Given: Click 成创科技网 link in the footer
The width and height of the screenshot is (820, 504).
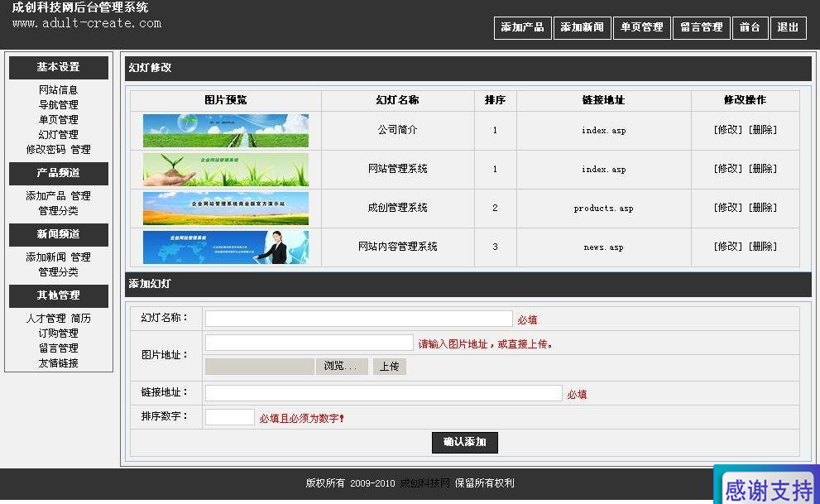Looking at the screenshot, I should (424, 483).
